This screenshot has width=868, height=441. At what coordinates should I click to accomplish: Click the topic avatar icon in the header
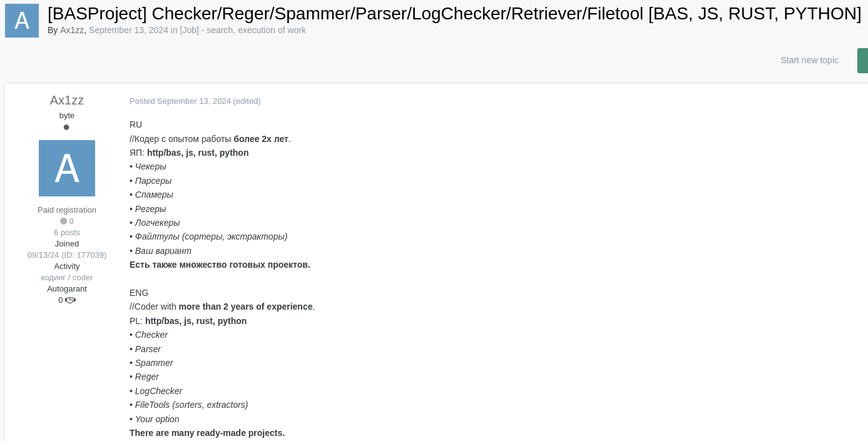pos(21,21)
